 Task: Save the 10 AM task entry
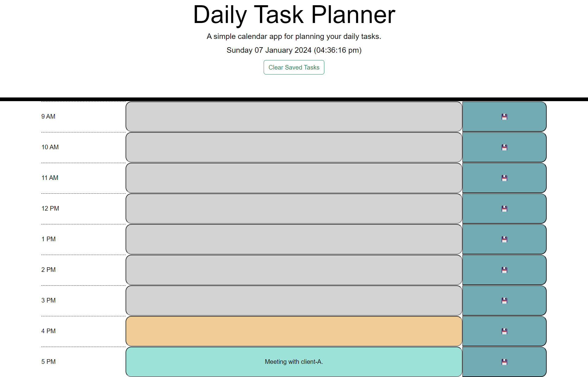(x=504, y=147)
